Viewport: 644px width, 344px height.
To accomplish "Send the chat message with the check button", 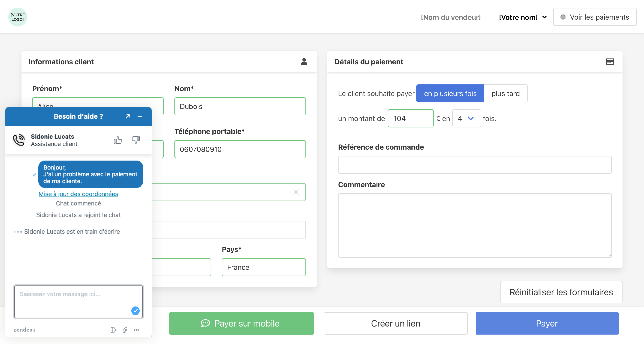I will (x=135, y=311).
